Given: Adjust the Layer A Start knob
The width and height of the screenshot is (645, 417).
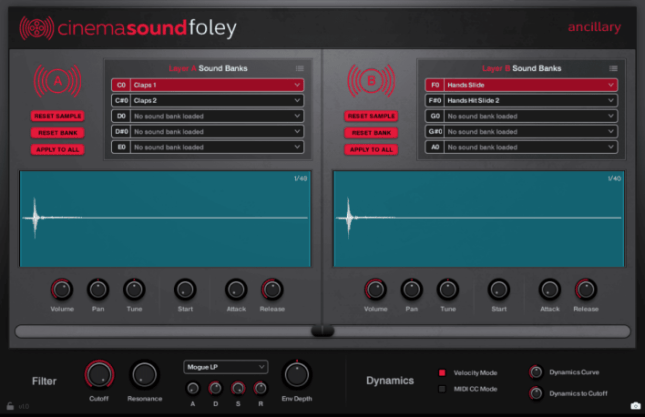Looking at the screenshot, I should pyautogui.click(x=185, y=290).
